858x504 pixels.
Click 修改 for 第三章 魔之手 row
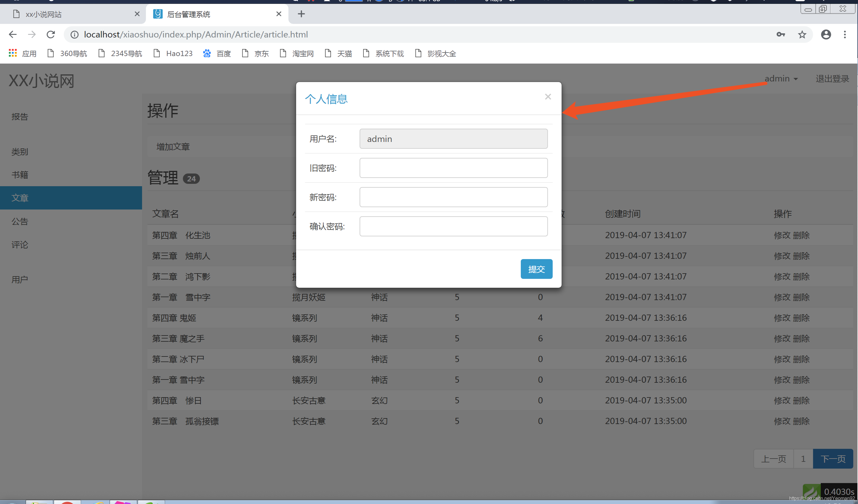[782, 339]
